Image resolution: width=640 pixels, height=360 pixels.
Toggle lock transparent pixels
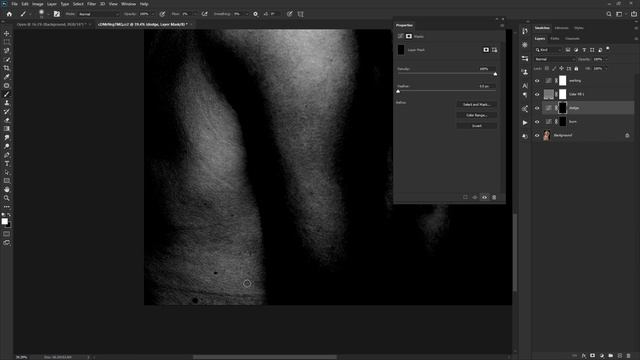pos(547,69)
